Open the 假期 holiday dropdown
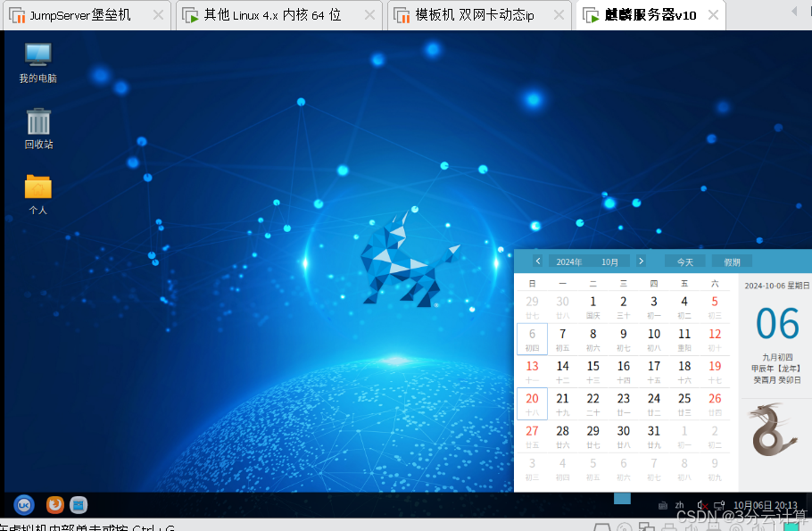812x531 pixels. coord(732,262)
